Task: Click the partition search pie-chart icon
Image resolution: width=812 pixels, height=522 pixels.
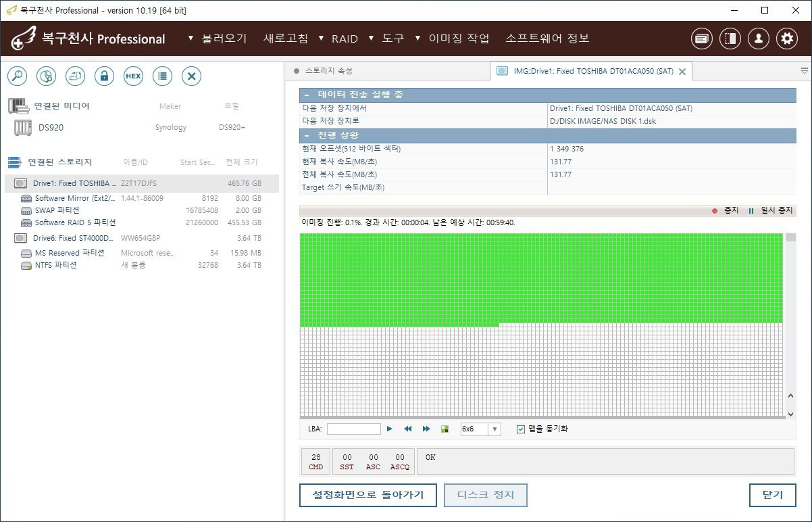Action: coord(46,76)
